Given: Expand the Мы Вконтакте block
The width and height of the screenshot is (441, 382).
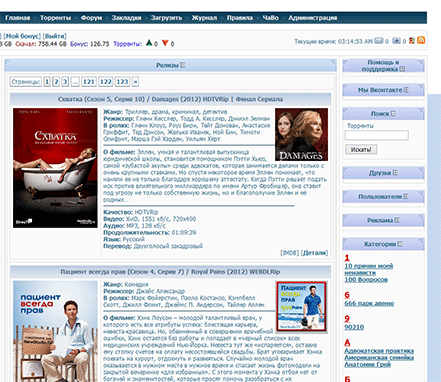Looking at the screenshot, I should 406,90.
